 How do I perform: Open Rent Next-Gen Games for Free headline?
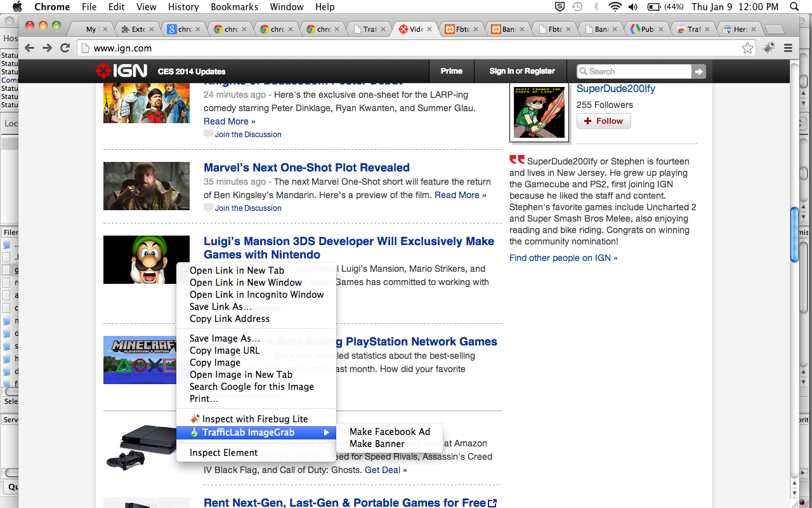click(x=344, y=502)
